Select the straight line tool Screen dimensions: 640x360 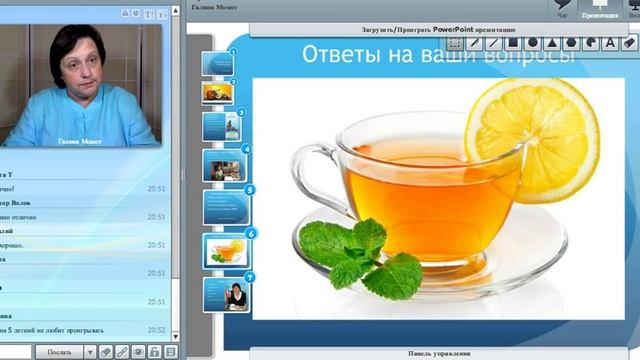coord(494,43)
